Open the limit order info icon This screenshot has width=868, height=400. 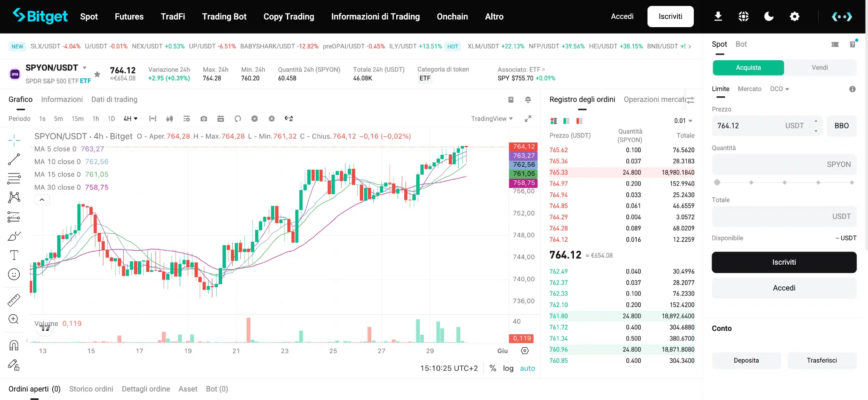852,89
